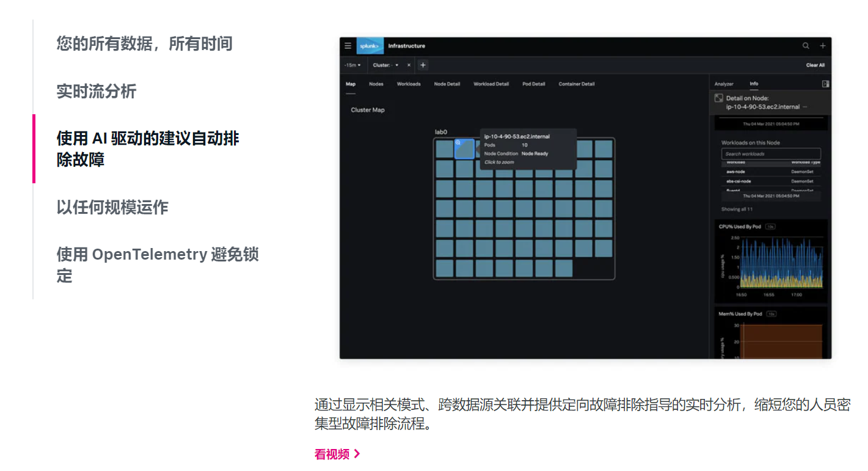Click the plus icon beside the search magnifier

822,45
